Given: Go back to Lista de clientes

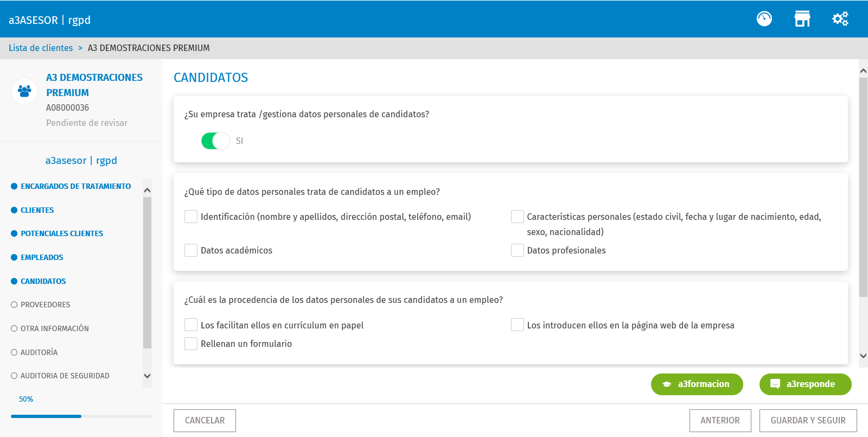Looking at the screenshot, I should [x=41, y=48].
